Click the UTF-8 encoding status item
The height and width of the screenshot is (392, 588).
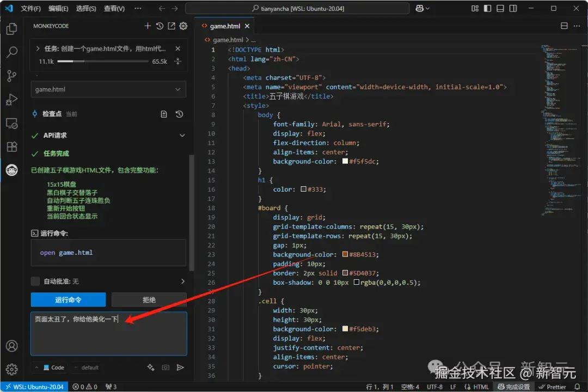[x=434, y=387]
